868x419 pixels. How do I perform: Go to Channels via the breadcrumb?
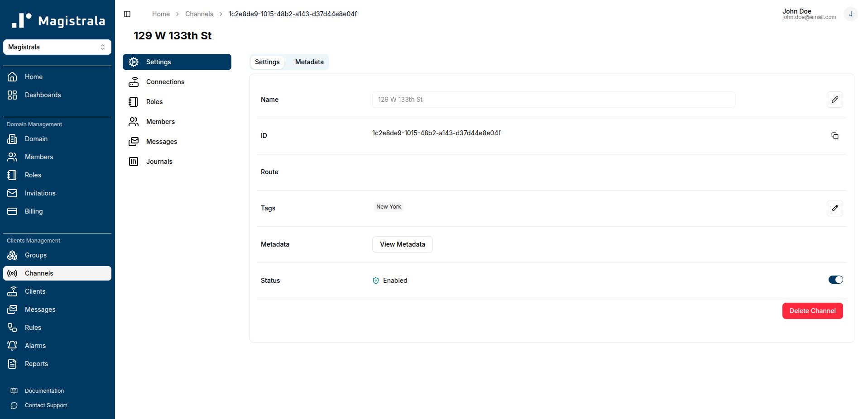[x=199, y=14]
